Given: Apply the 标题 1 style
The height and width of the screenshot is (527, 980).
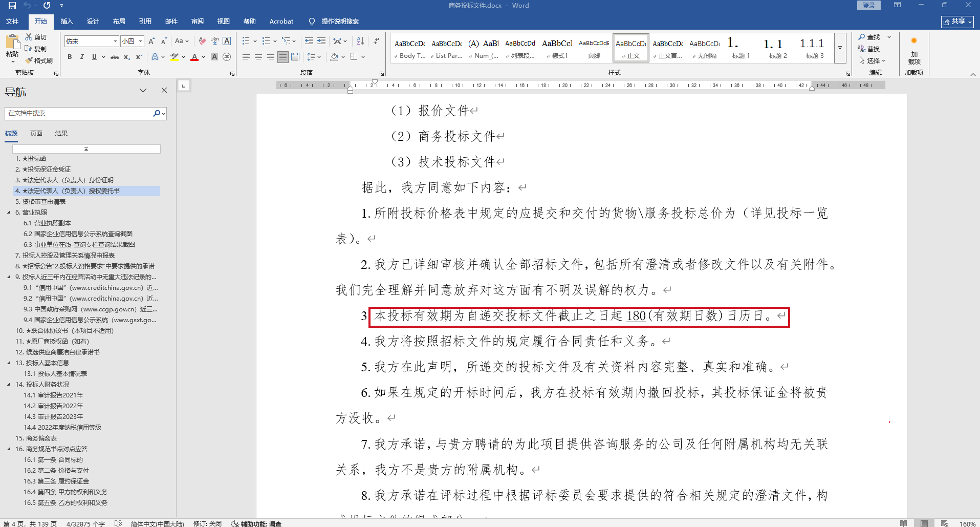Looking at the screenshot, I should 741,48.
